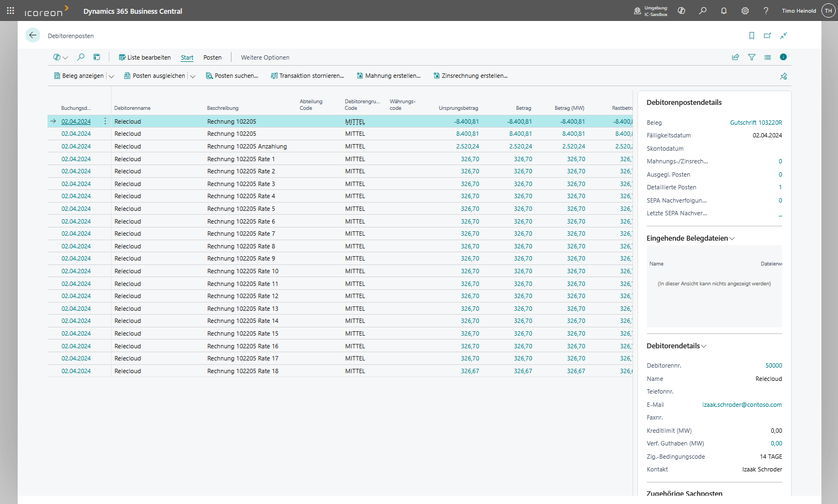Open the notifications bell

coord(724,10)
